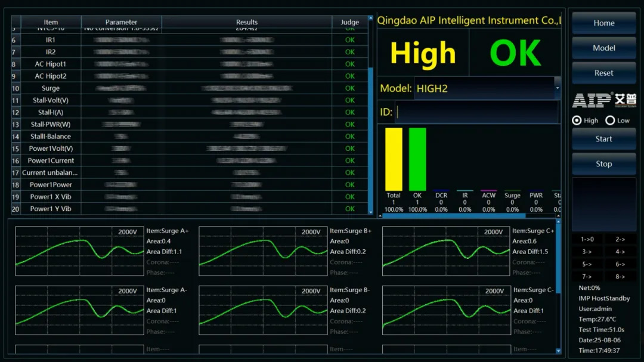This screenshot has width=644, height=362.
Task: Sort by the Judge column header
Action: tap(350, 22)
